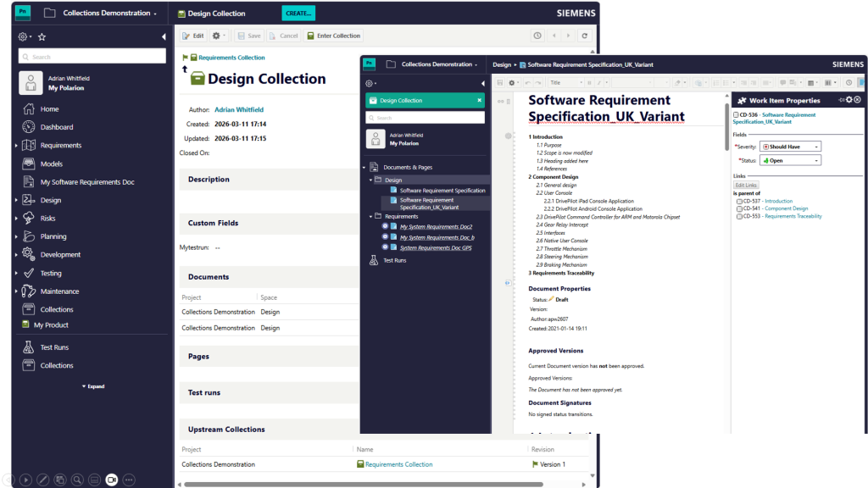Open settings gear in Work Item Properties
The height and width of the screenshot is (488, 868).
849,100
